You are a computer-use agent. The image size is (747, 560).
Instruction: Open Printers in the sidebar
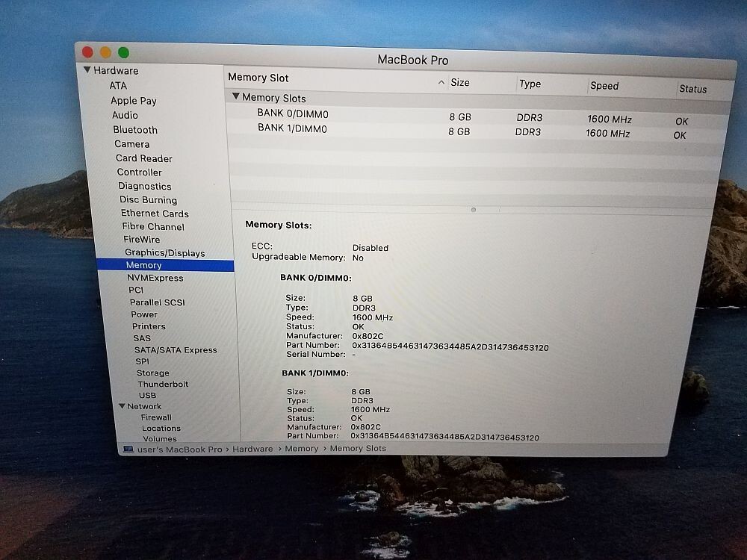click(149, 326)
